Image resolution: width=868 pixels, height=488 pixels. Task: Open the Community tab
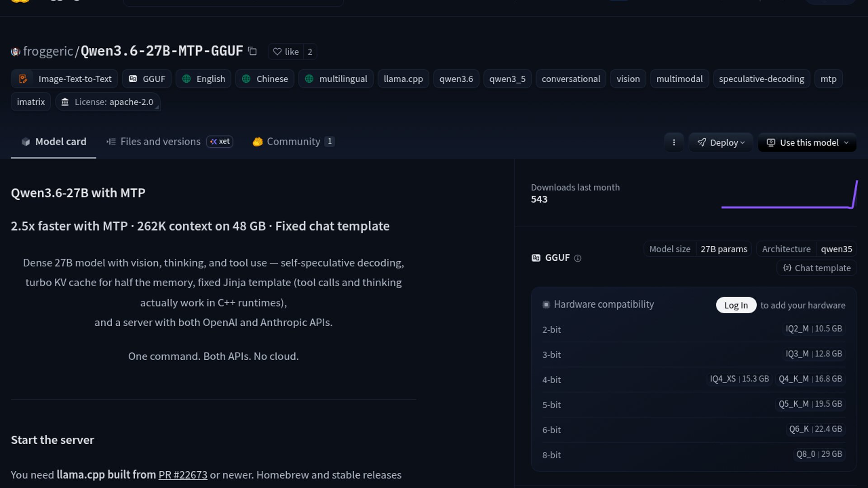coord(293,141)
